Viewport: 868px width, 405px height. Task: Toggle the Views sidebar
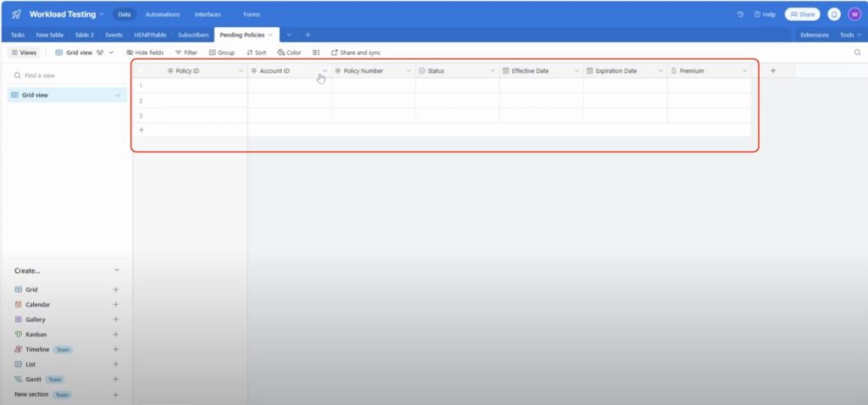(24, 53)
